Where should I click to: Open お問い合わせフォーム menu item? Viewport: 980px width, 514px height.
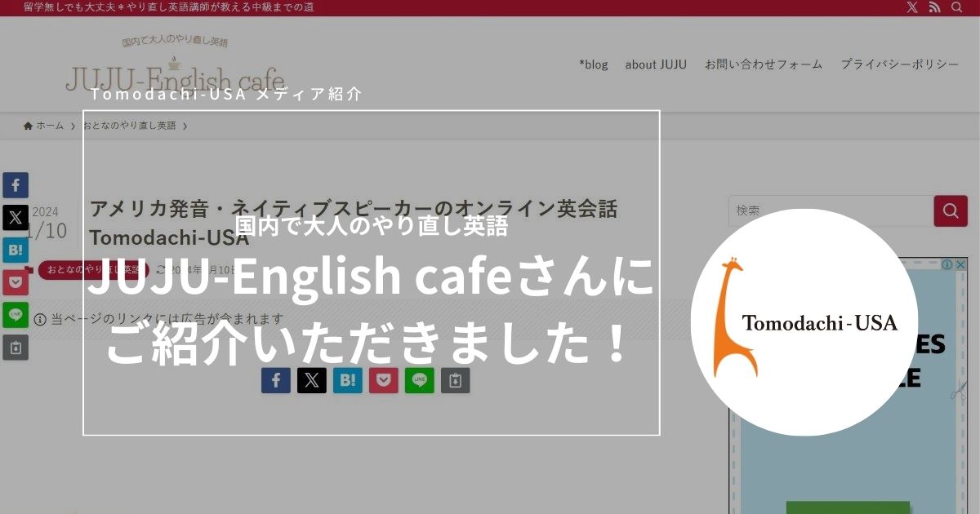(x=764, y=64)
